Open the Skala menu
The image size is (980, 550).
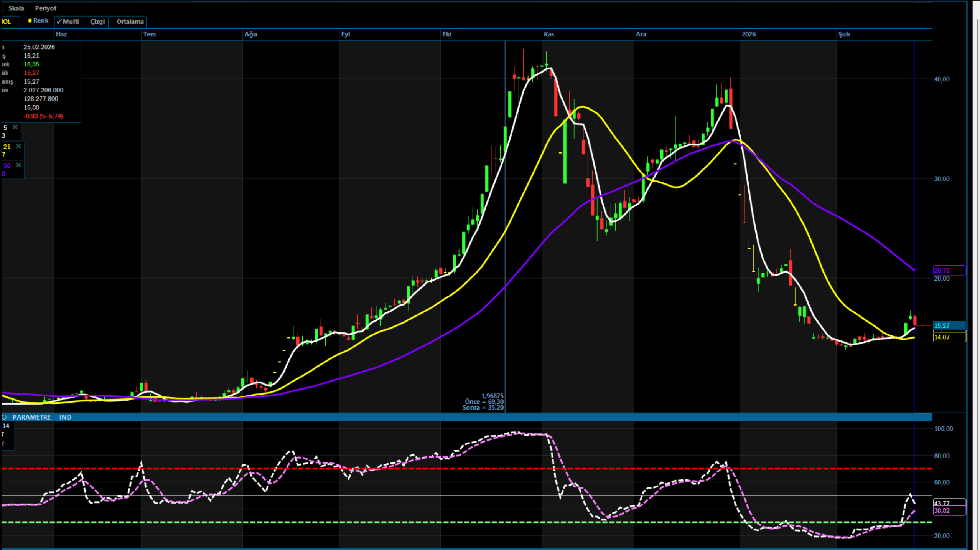(x=16, y=8)
